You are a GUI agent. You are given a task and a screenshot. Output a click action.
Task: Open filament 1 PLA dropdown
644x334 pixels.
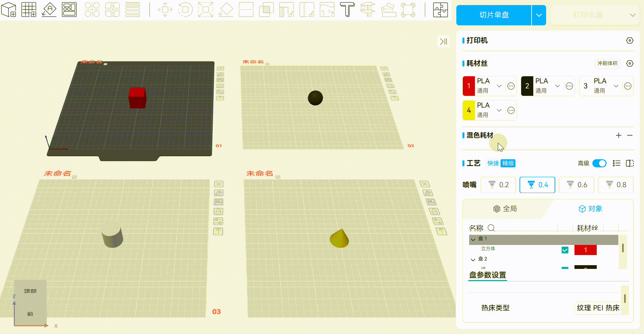499,86
